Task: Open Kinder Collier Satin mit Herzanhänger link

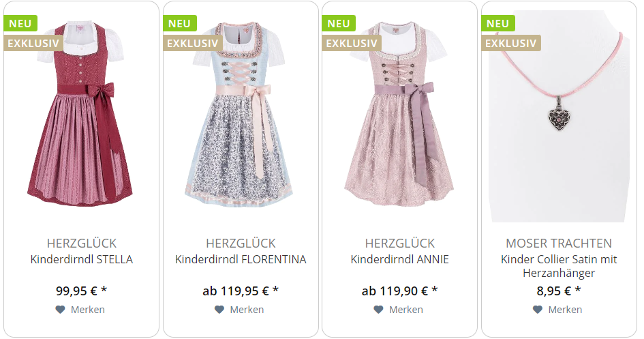Action: tap(559, 266)
